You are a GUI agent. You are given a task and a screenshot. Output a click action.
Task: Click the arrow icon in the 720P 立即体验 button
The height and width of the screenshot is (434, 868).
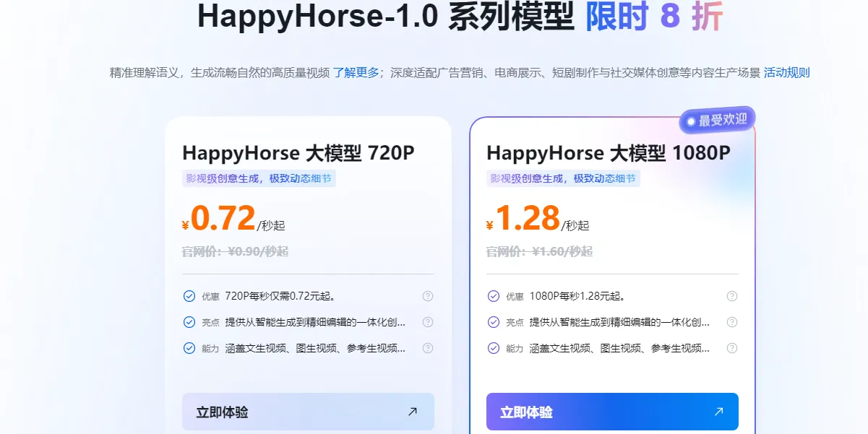tap(413, 412)
